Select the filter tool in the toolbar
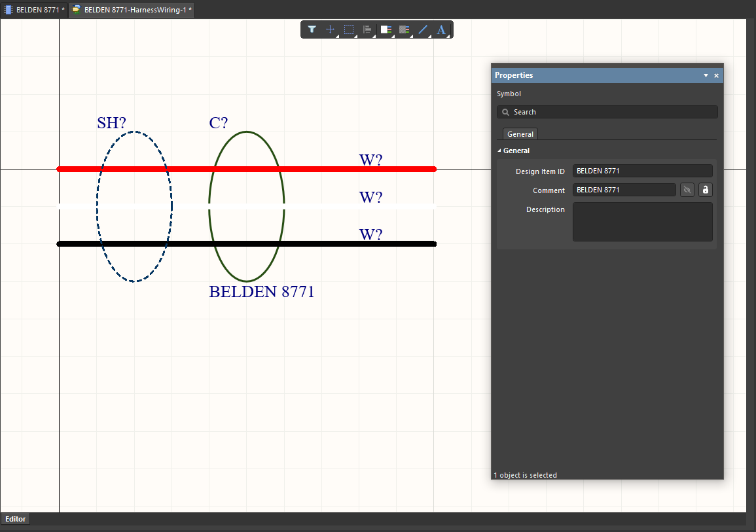The height and width of the screenshot is (532, 756). pos(312,29)
